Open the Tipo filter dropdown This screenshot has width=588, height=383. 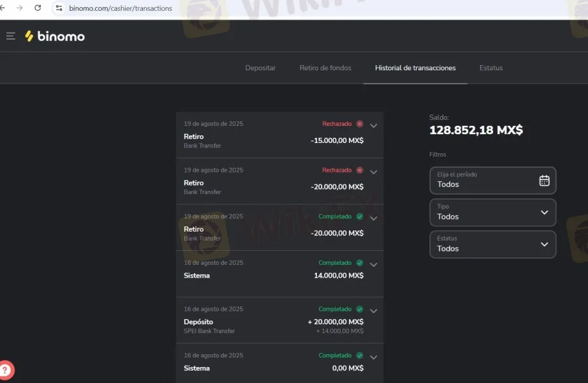[492, 213]
